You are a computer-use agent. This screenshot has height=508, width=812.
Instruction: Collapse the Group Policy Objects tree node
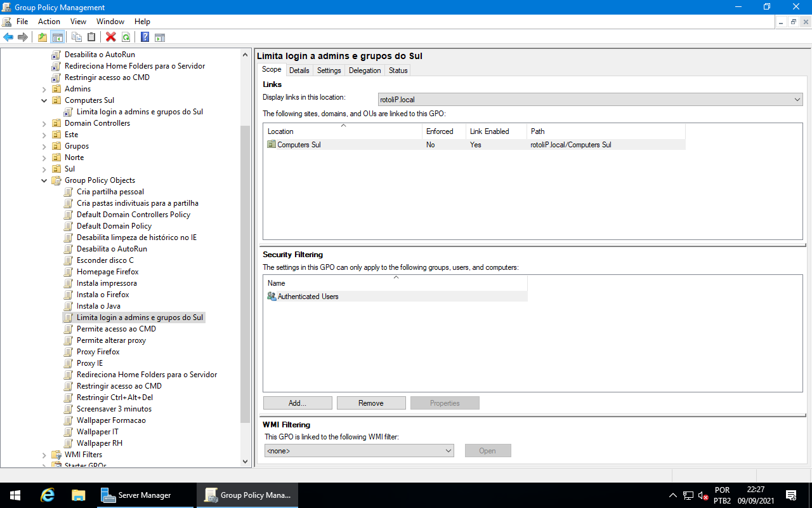click(x=44, y=180)
